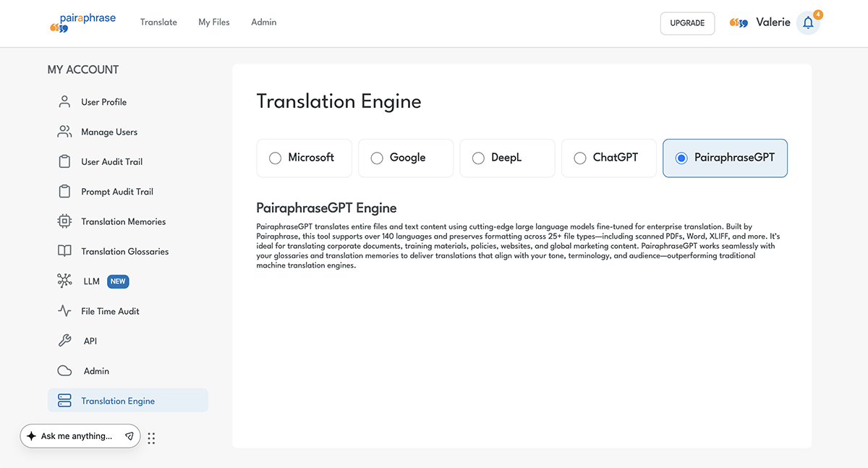Click the Manage Users icon
Screen dimensions: 868x468
pos(64,132)
